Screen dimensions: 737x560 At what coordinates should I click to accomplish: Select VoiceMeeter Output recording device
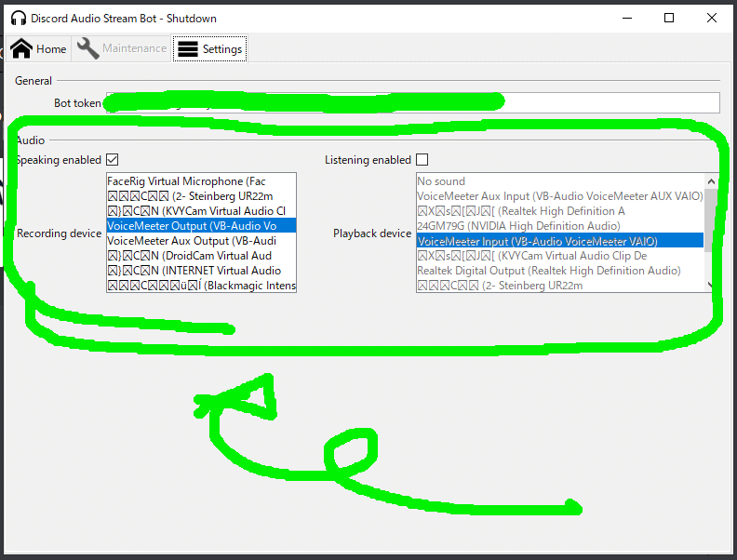[x=201, y=226]
